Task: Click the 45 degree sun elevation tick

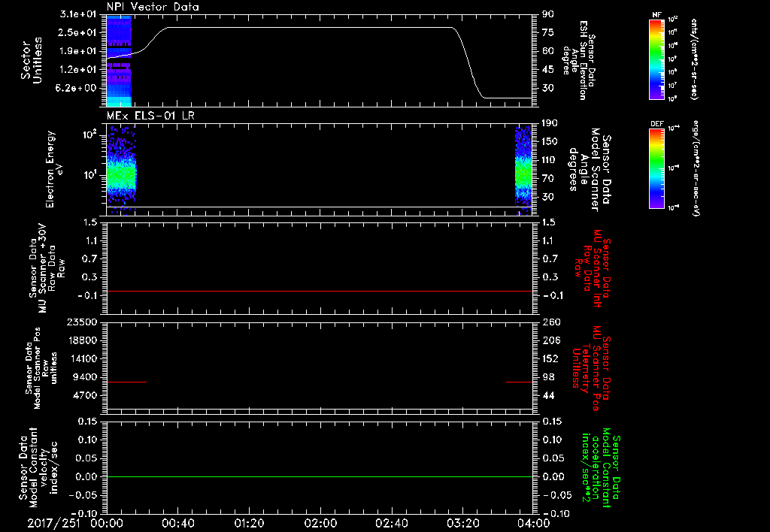Action: (548, 70)
